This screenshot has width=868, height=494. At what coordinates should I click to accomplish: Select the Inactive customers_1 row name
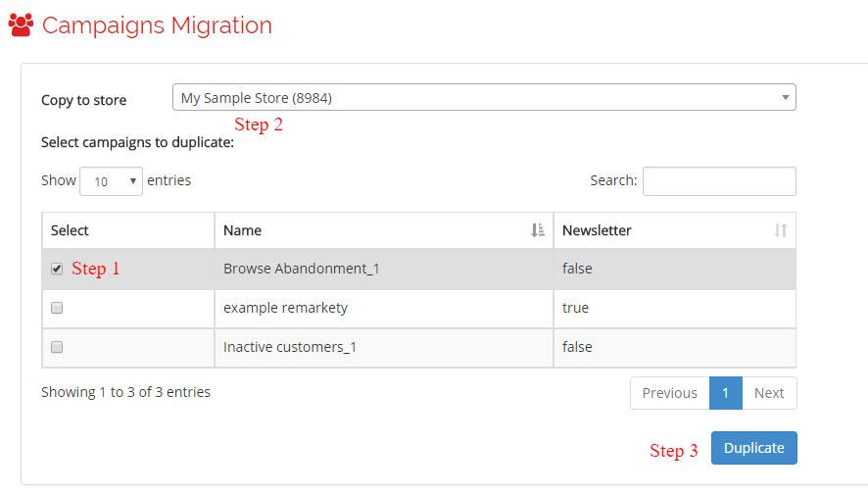pos(290,347)
